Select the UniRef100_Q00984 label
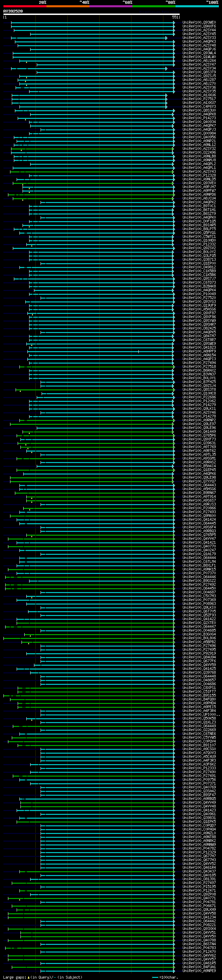The image size is (222, 980). click(x=199, y=133)
